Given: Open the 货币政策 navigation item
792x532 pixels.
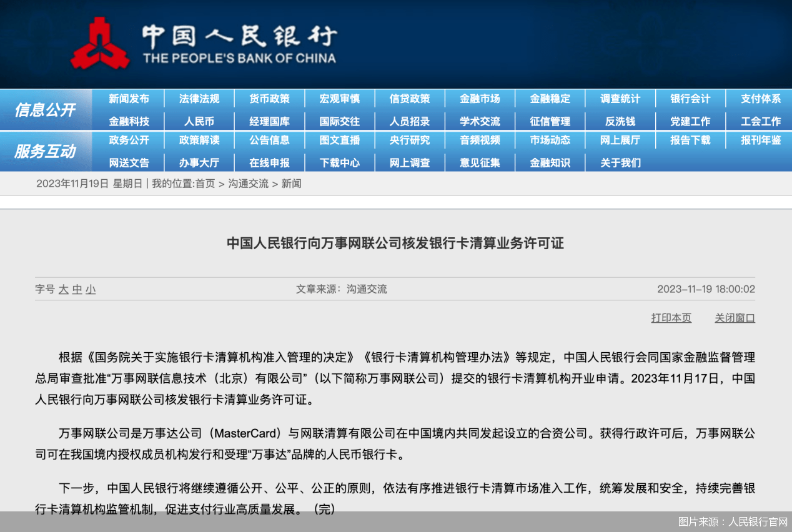Looking at the screenshot, I should pyautogui.click(x=269, y=99).
